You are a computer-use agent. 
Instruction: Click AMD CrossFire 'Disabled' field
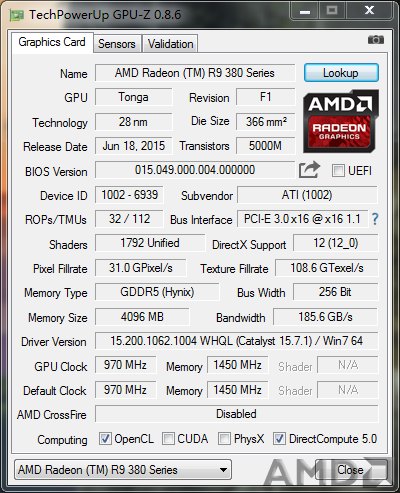(x=237, y=414)
